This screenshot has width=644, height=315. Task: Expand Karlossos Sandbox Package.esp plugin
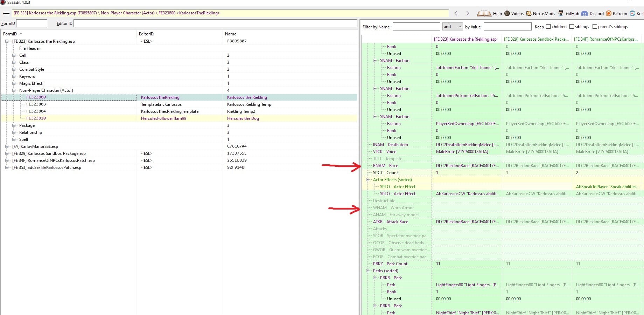tap(7, 153)
